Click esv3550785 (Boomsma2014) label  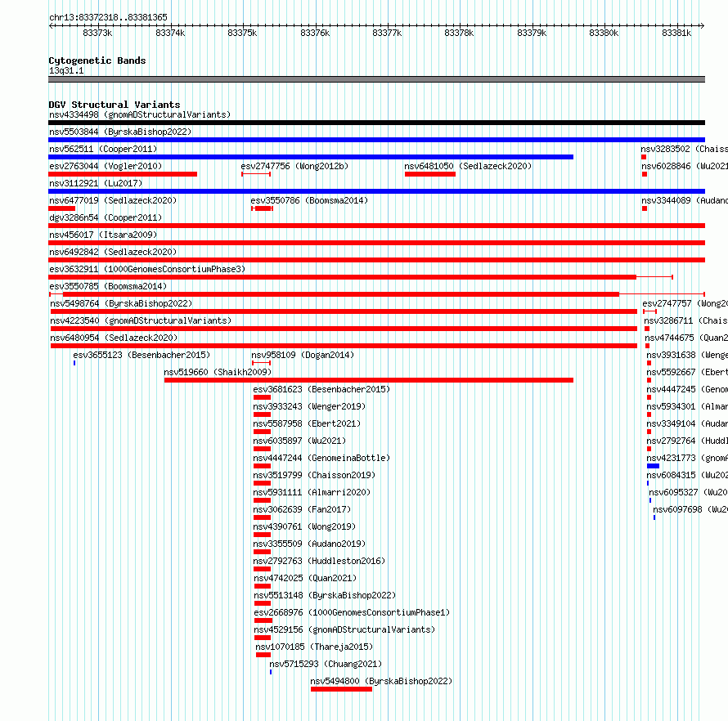coord(108,286)
